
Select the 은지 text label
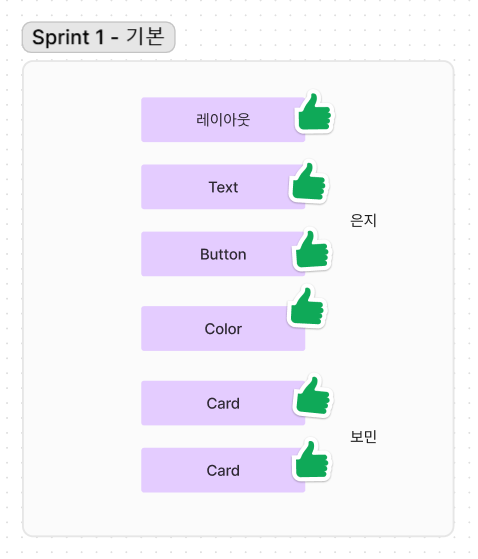(363, 220)
